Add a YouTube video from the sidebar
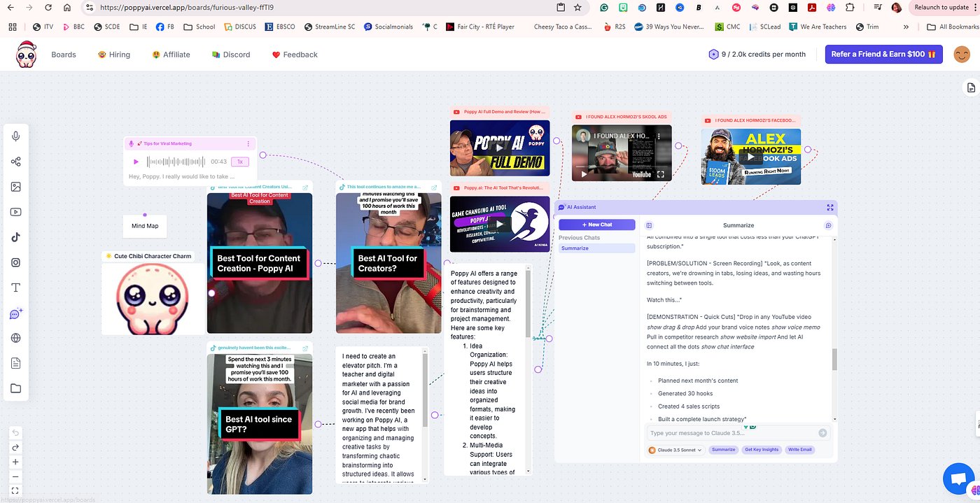This screenshot has height=503, width=980. pos(15,212)
